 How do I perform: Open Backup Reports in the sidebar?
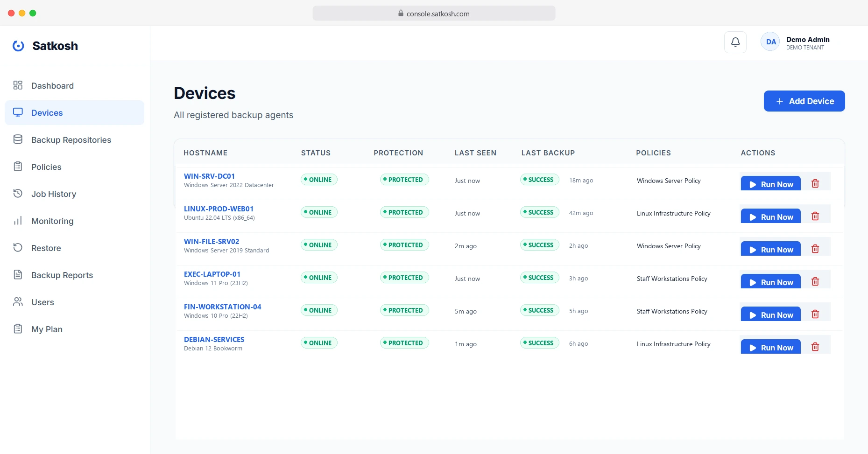click(74, 275)
